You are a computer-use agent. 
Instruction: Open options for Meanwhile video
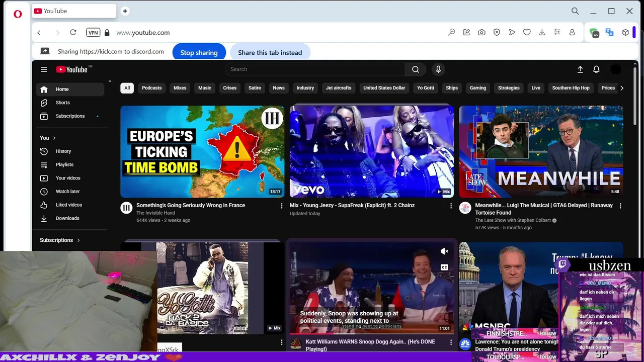(620, 206)
